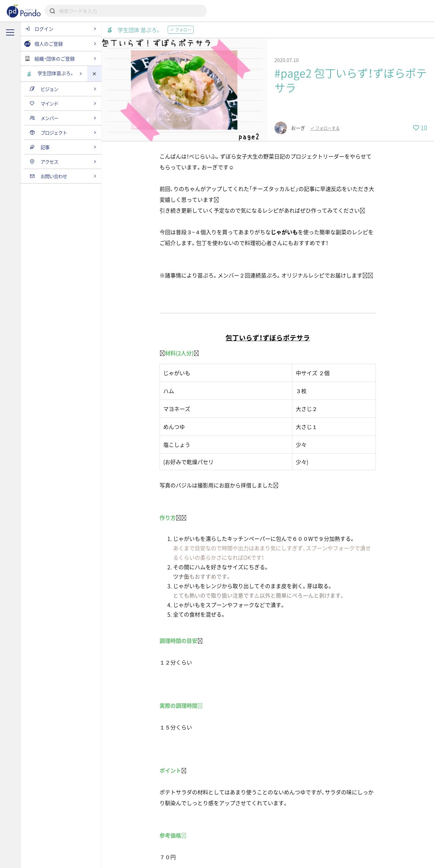Toggle フォローする for author おーぎ

click(x=325, y=128)
